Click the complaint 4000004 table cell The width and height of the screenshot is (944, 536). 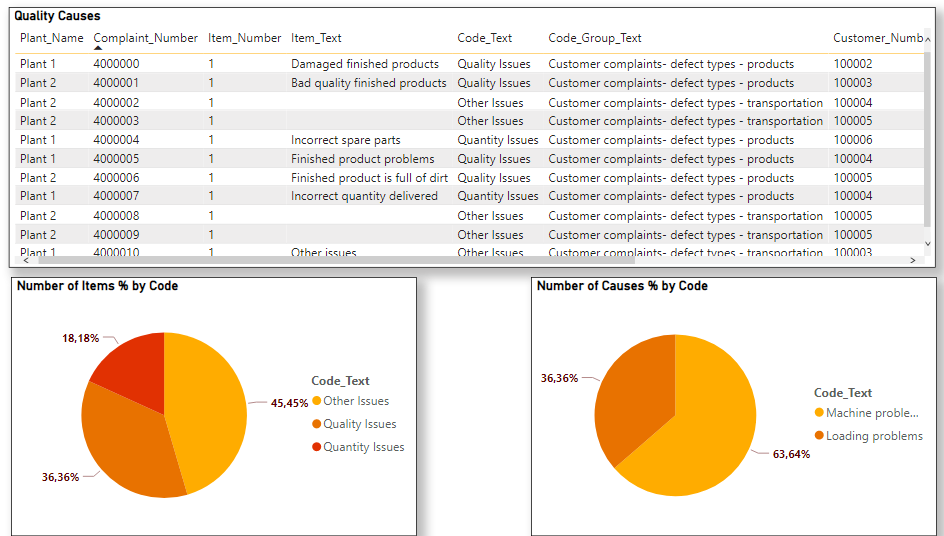click(x=116, y=140)
